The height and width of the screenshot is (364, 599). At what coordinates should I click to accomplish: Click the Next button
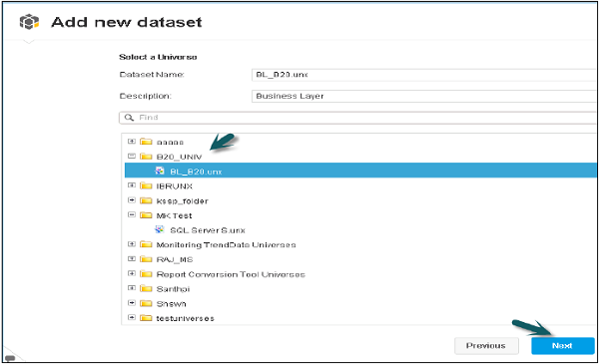coord(562,346)
